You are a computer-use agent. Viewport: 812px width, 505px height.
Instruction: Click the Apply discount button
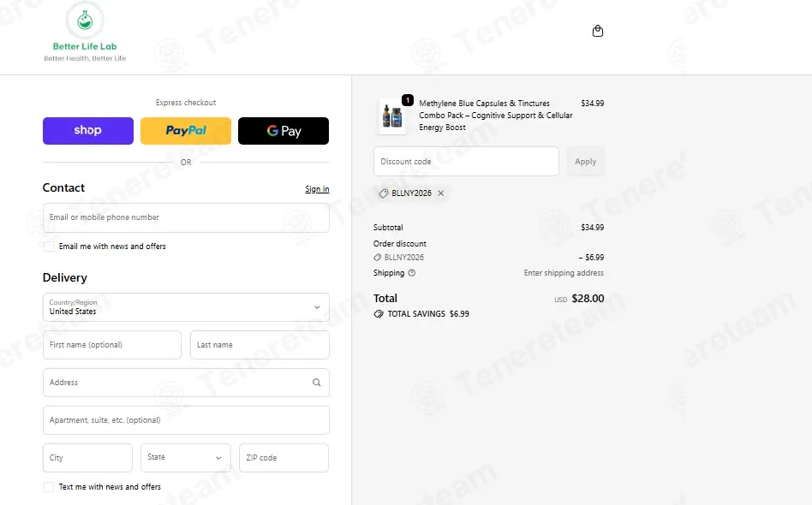(586, 162)
